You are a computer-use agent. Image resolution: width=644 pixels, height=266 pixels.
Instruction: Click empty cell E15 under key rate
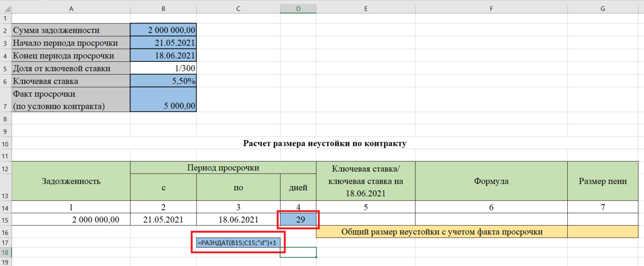point(365,219)
